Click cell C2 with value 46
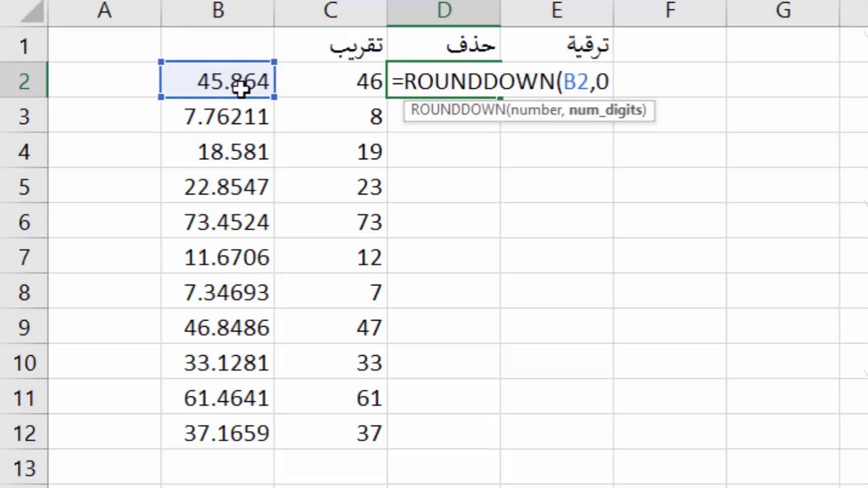This screenshot has height=488, width=868. tap(330, 81)
